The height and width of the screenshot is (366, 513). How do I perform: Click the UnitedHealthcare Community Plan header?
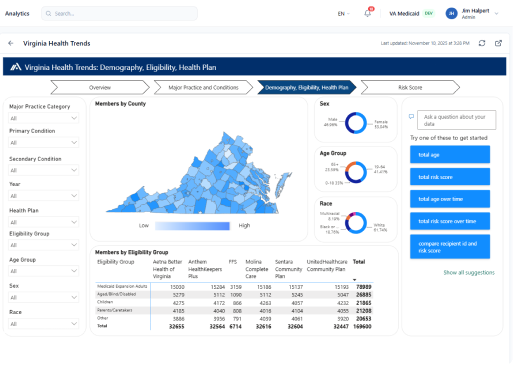click(327, 265)
